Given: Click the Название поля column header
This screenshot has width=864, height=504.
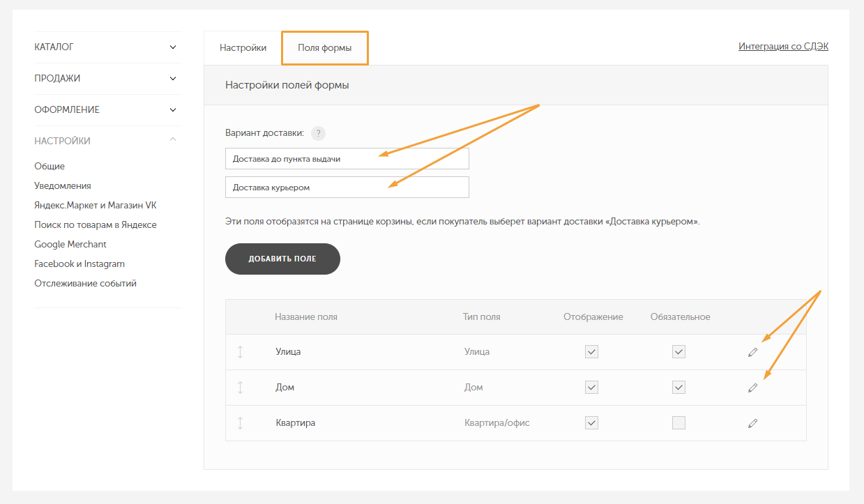Looking at the screenshot, I should 306,316.
